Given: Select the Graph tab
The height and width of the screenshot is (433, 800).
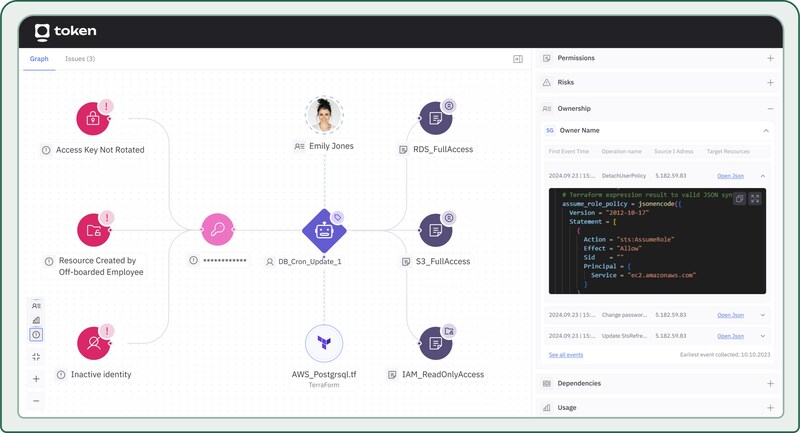Looking at the screenshot, I should [39, 59].
